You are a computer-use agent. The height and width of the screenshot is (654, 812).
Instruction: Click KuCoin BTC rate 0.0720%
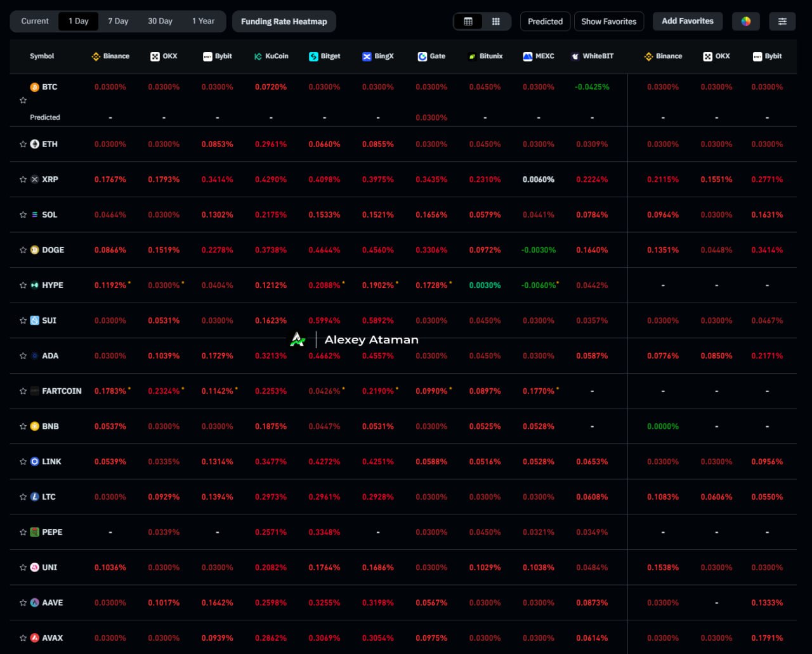(x=271, y=87)
